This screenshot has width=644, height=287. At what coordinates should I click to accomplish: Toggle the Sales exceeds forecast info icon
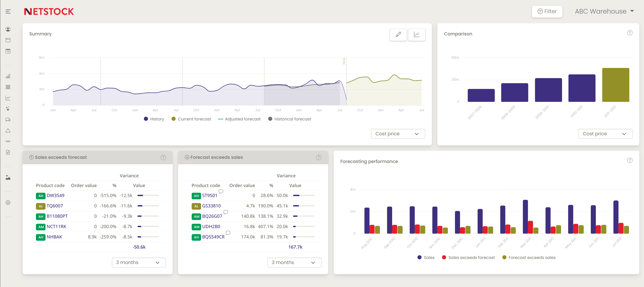[x=163, y=157]
